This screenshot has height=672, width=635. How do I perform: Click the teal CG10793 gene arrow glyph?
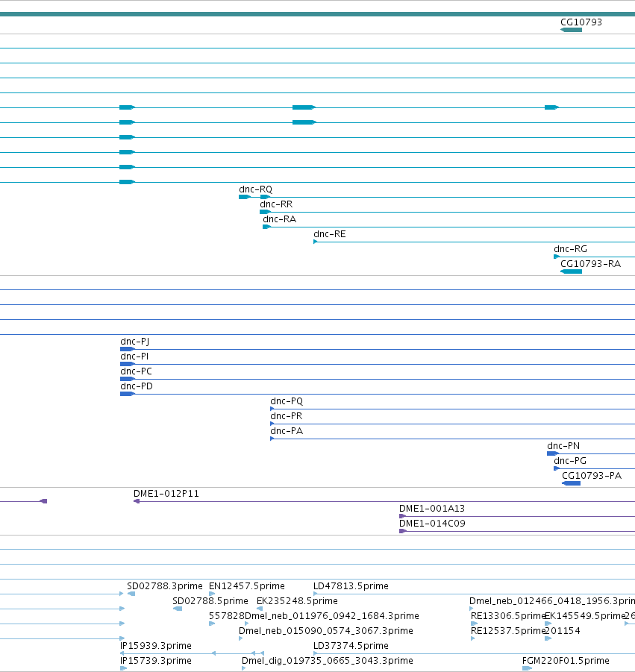[x=571, y=30]
